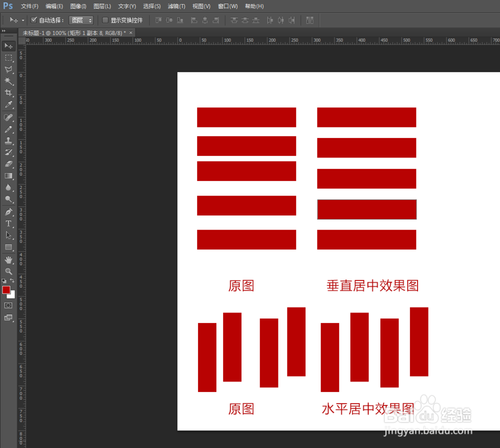500x448 pixels.
Task: Select the History Brush tool
Action: (8, 152)
